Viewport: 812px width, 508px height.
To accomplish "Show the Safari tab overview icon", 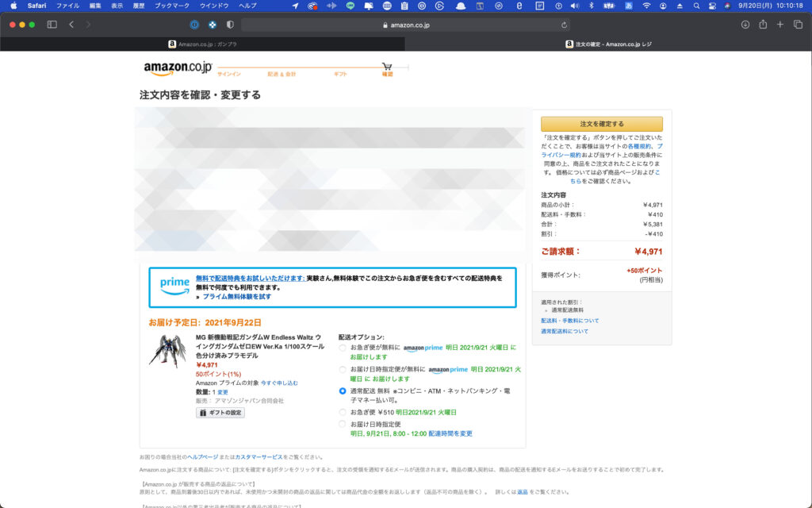I will pos(798,25).
